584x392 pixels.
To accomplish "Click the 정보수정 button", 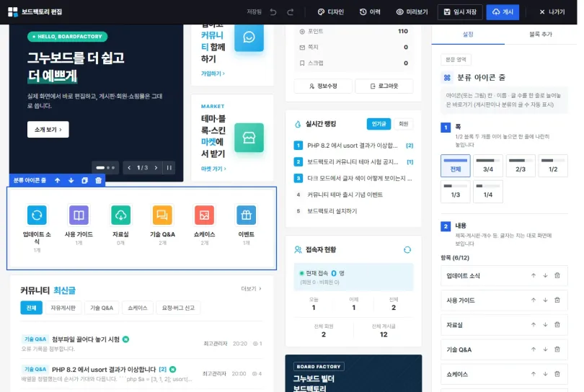I will 323,86.
